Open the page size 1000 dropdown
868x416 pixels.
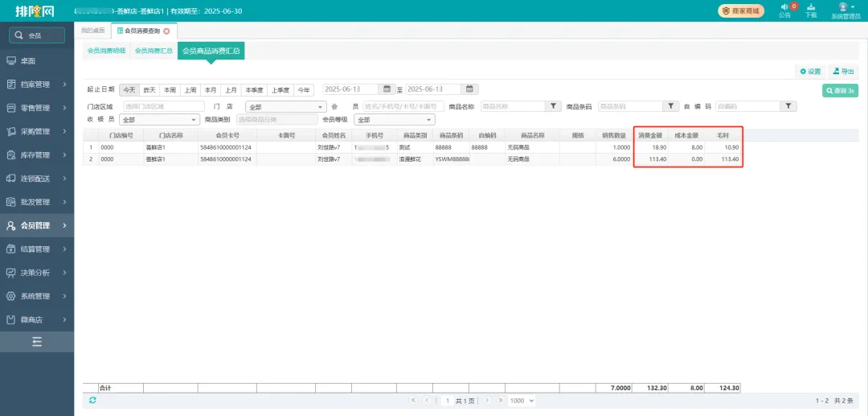(x=522, y=400)
